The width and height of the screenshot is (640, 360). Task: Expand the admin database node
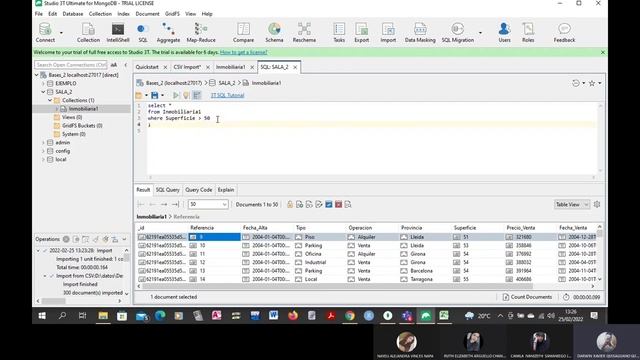[x=43, y=143]
